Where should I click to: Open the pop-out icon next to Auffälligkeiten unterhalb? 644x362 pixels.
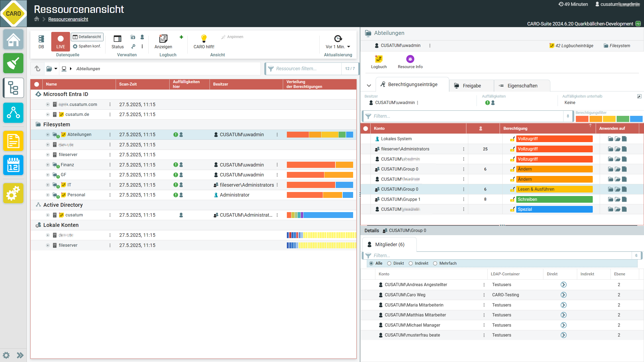(x=639, y=97)
